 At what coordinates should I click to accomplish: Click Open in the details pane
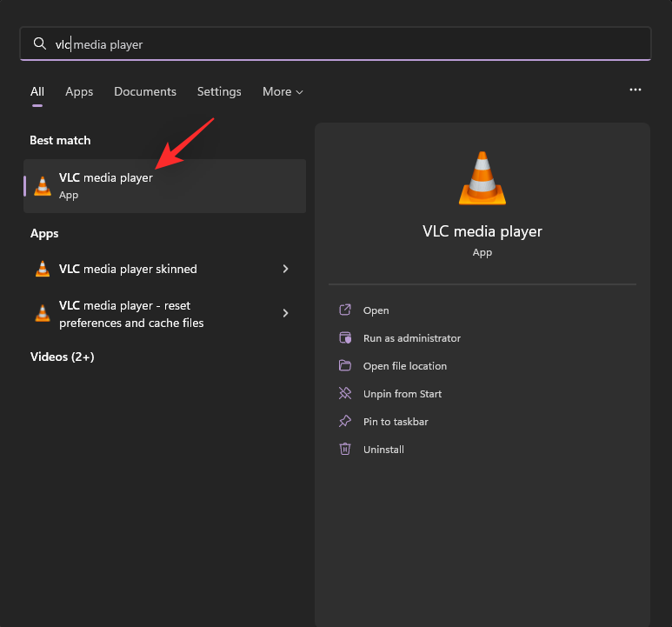click(x=376, y=310)
